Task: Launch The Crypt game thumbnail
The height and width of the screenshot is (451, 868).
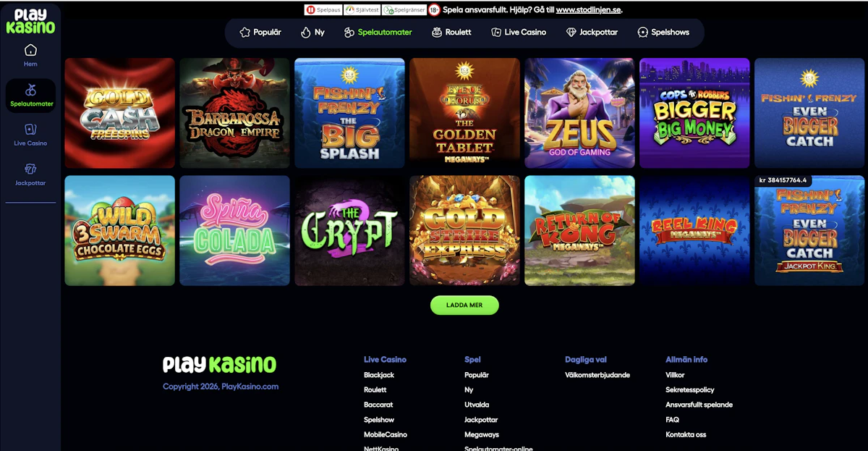Action: coord(349,230)
